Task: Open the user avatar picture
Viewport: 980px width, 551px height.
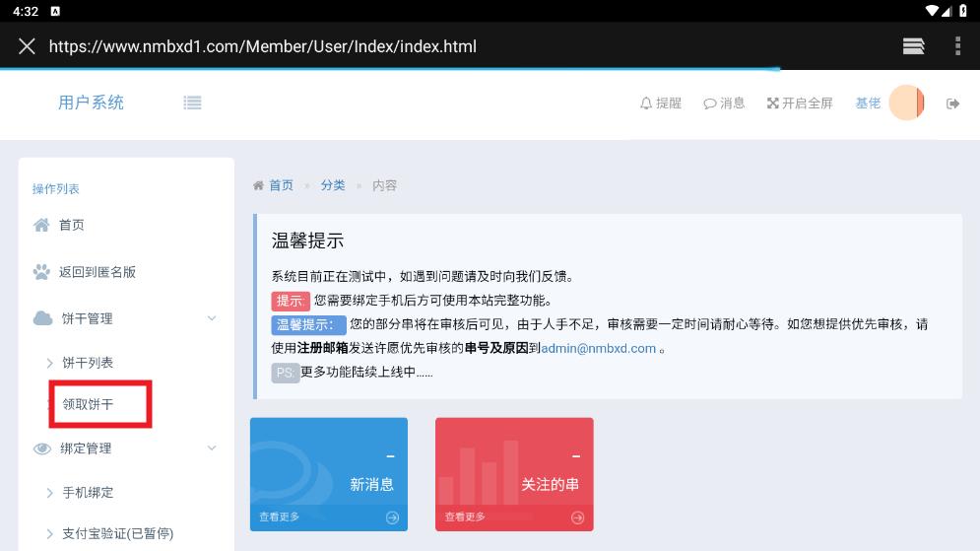Action: 905,103
